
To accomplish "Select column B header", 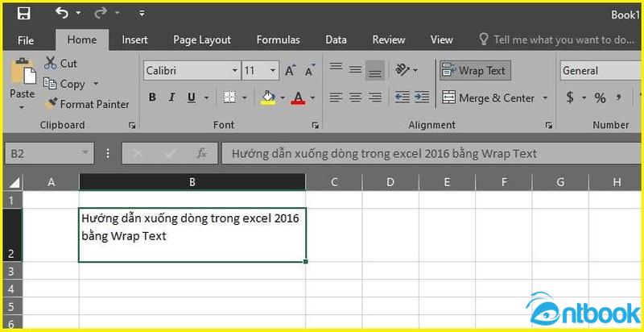I will tap(192, 182).
